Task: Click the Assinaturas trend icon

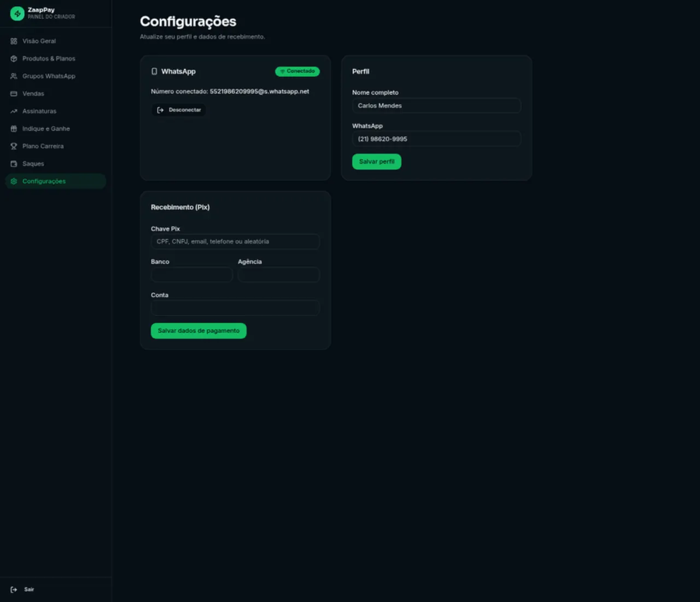Action: click(x=14, y=111)
